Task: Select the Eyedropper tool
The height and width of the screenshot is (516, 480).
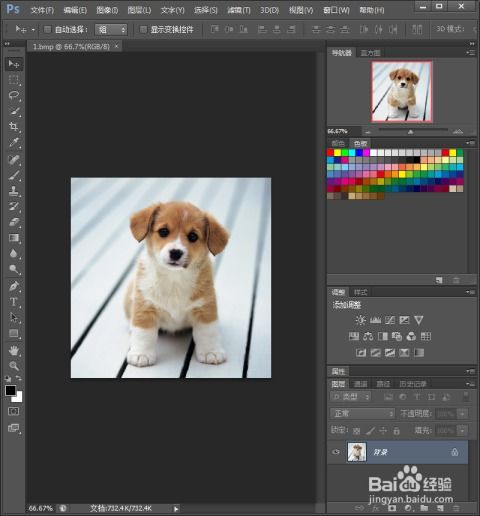Action: pyautogui.click(x=14, y=142)
